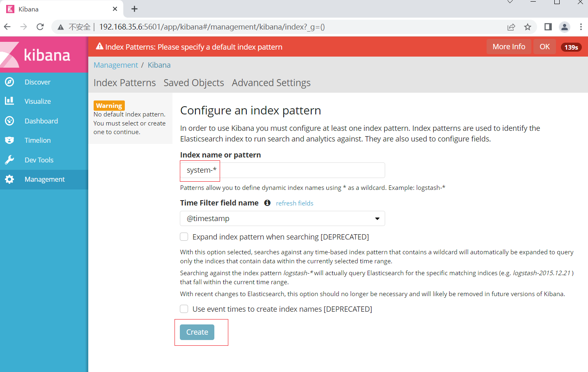Go forward with the browser forward arrow
Viewport: 588px width, 372px height.
(24, 27)
